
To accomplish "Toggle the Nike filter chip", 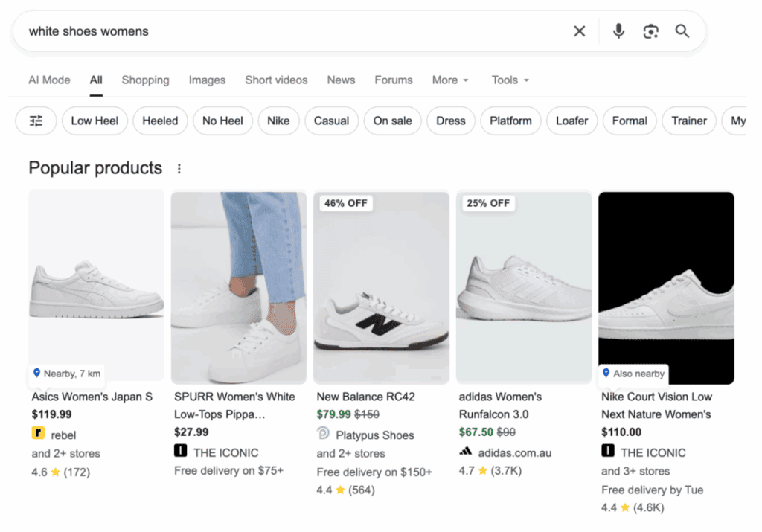I will pos(278,121).
